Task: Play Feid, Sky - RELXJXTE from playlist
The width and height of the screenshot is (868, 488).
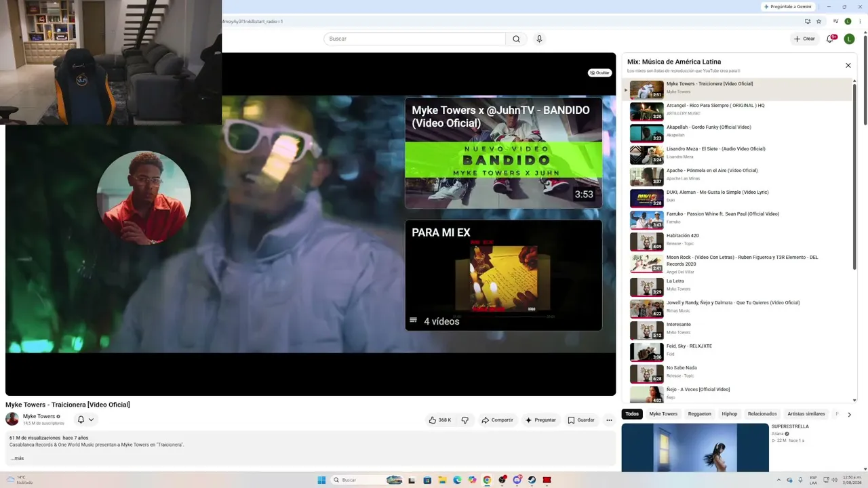Action: click(x=737, y=352)
